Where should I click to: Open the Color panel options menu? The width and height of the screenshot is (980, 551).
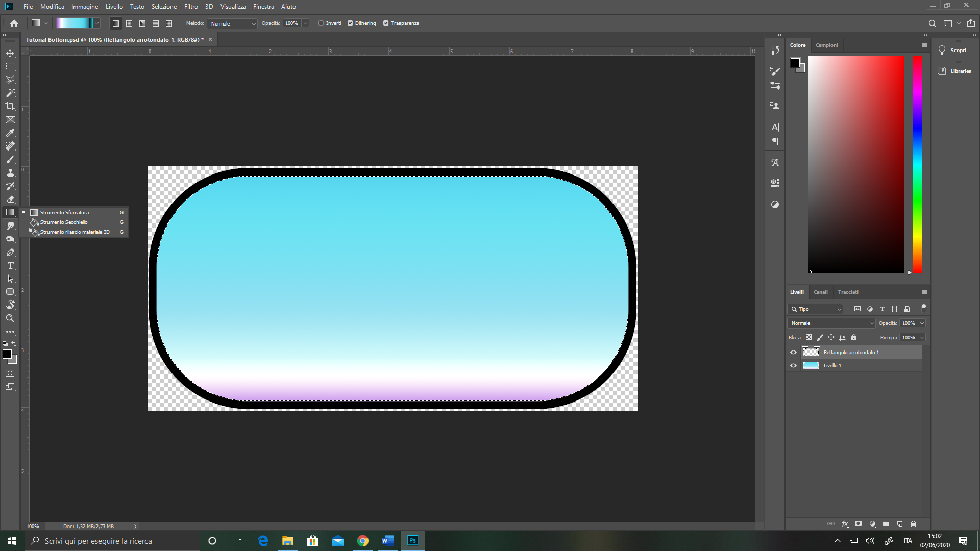[x=924, y=45]
